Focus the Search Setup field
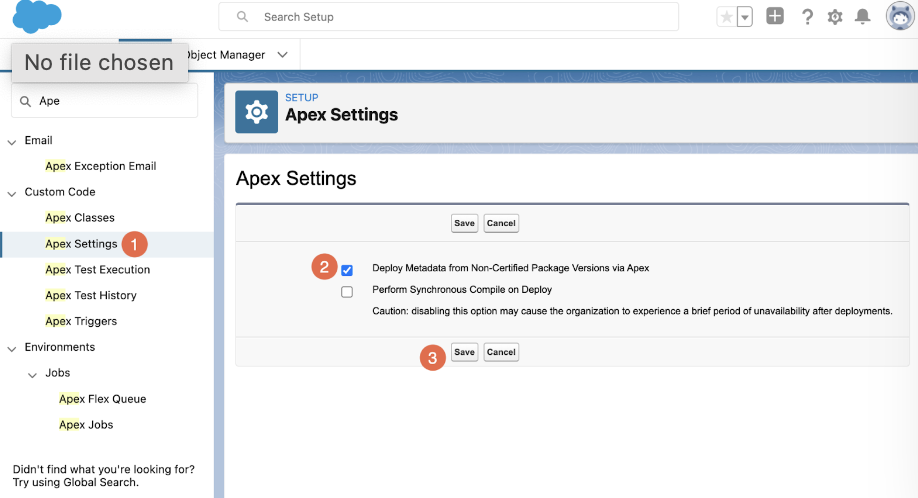The height and width of the screenshot is (498, 918). tap(448, 17)
